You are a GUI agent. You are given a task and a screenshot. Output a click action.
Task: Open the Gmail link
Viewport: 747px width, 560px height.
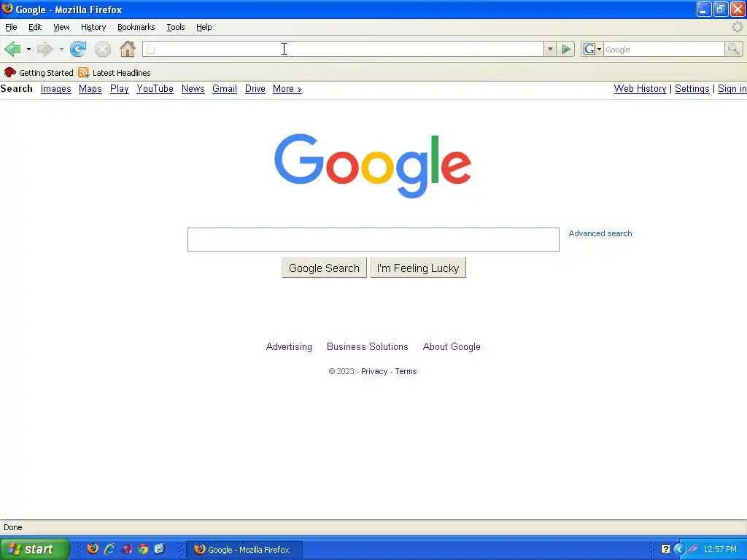click(x=225, y=89)
